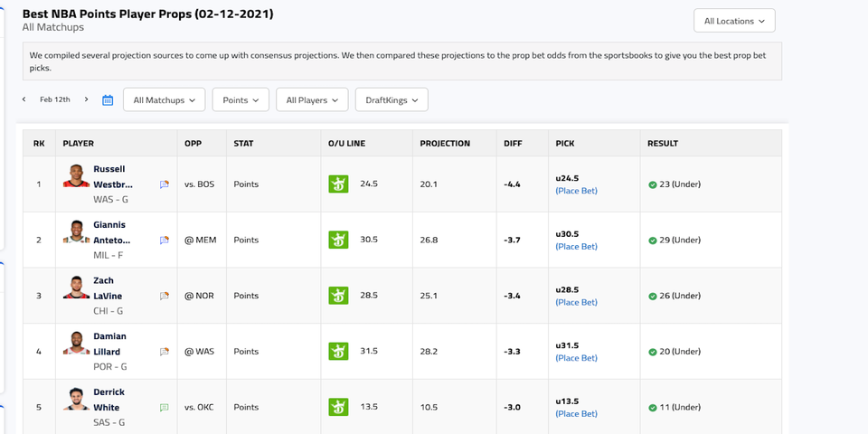Click Damian Lillard headshot
Image resolution: width=868 pixels, height=434 pixels.
76,344
